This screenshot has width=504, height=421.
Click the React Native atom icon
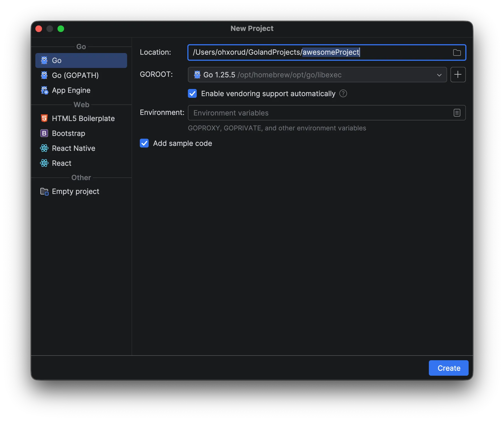(44, 148)
